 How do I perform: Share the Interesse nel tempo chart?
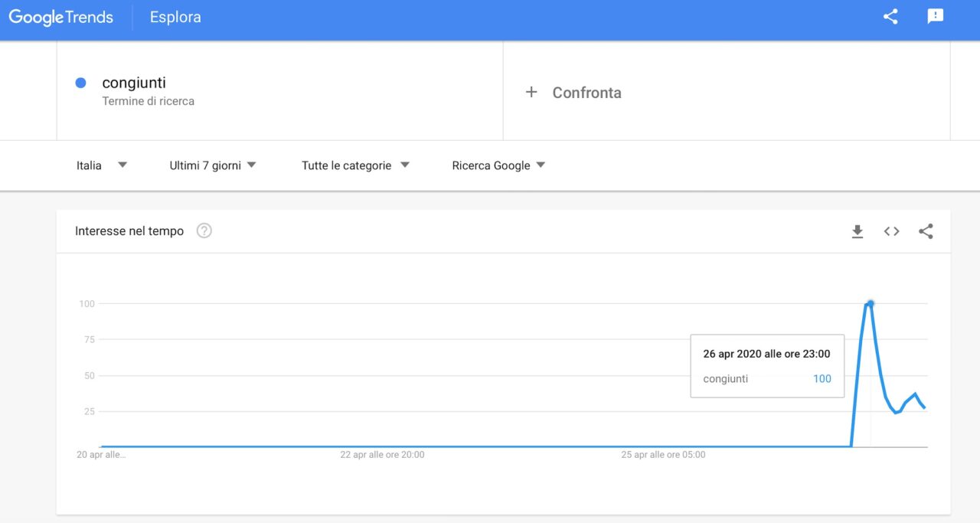(x=926, y=231)
